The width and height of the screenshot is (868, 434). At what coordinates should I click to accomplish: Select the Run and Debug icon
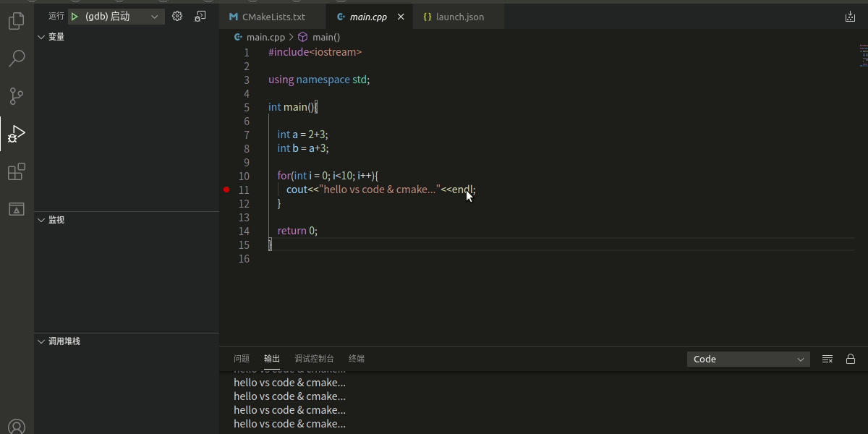pos(16,133)
